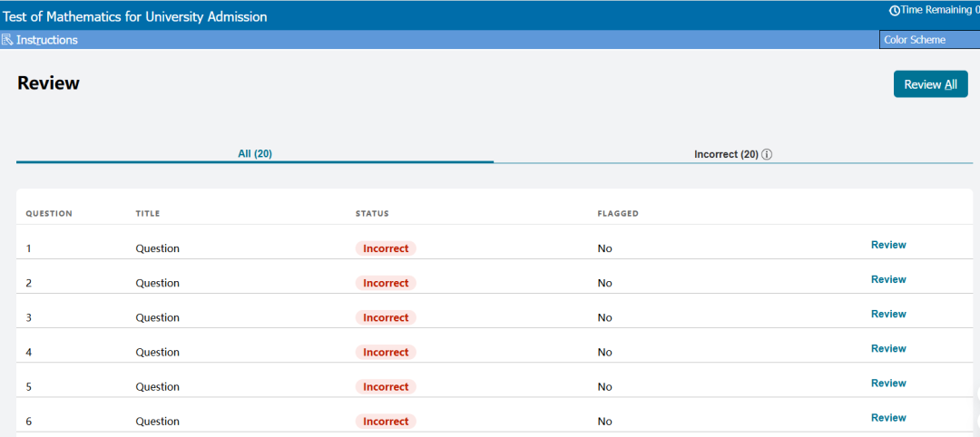Click the TITLE column header
Viewport: 980px width, 437px height.
point(148,213)
